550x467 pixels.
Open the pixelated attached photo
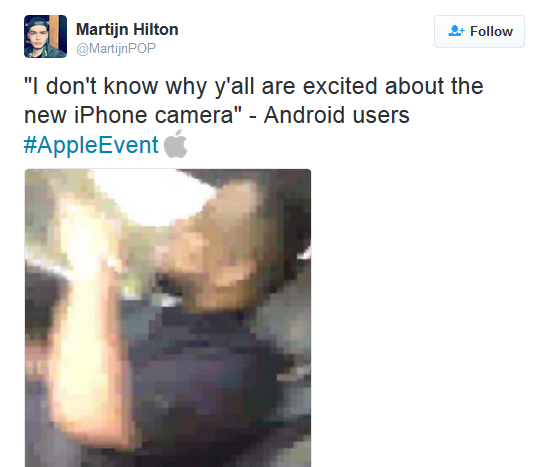point(168,318)
